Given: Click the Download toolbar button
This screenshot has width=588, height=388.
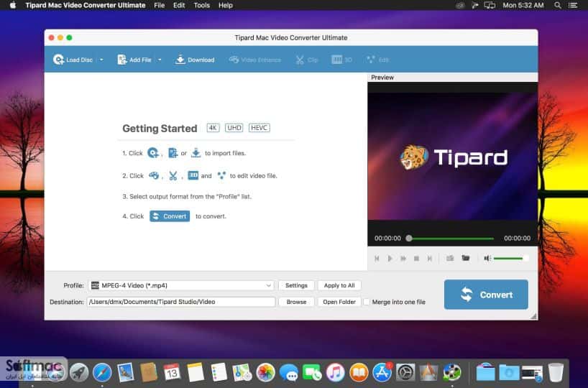Looking at the screenshot, I should [x=195, y=60].
